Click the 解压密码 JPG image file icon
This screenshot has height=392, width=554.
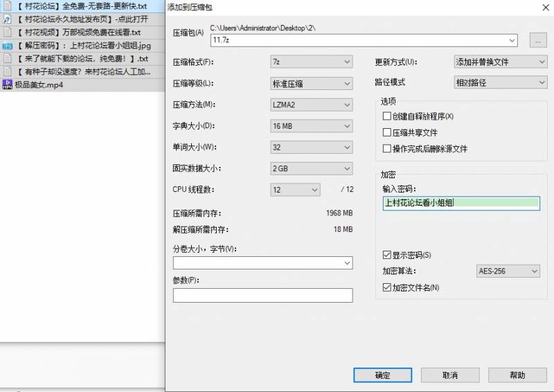7,46
